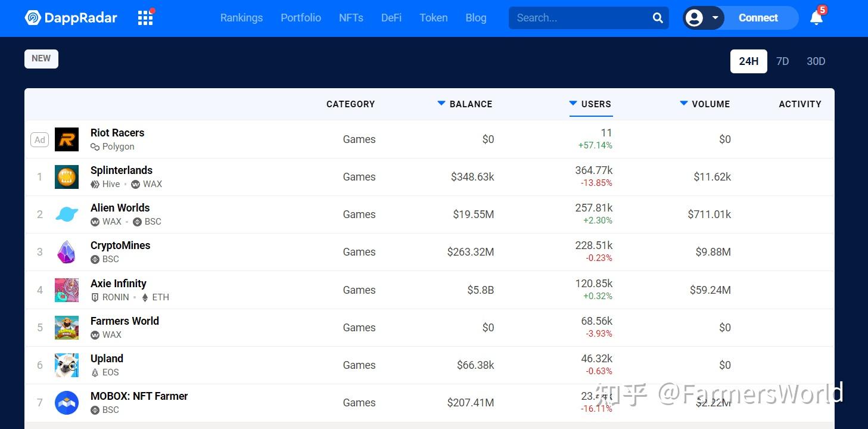Image resolution: width=868 pixels, height=429 pixels.
Task: Open the NFTs menu
Action: [351, 18]
